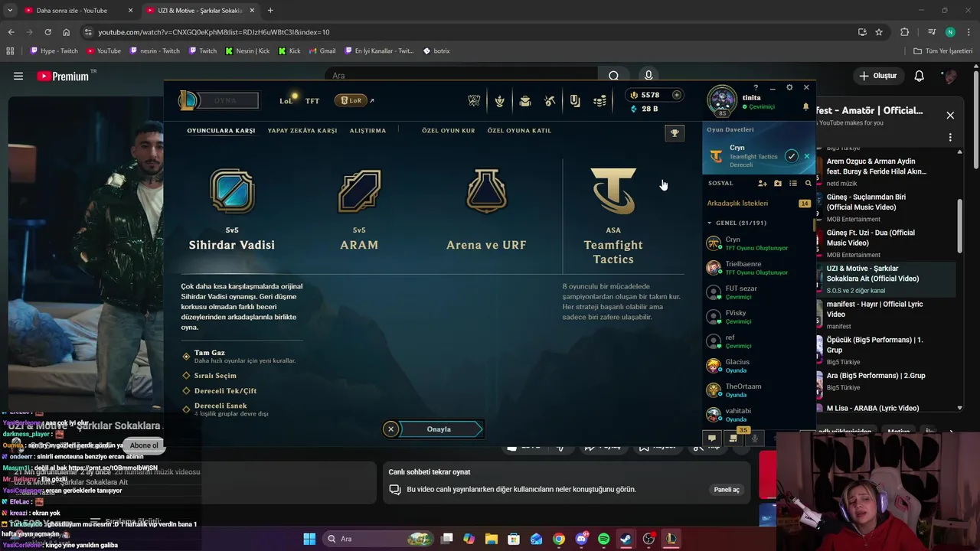Add a friend in the social panel
Viewport: 980px width, 551px height.
763,184
